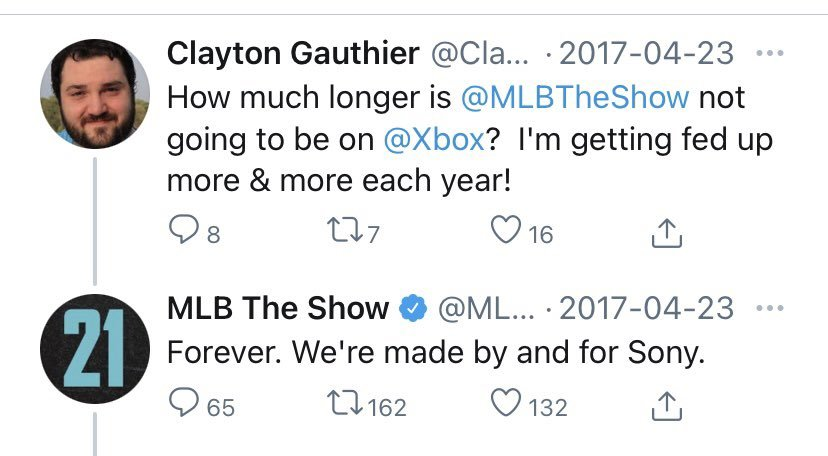Click the MLB The Show display name
Viewport: 828px width, 456px height.
[x=277, y=308]
